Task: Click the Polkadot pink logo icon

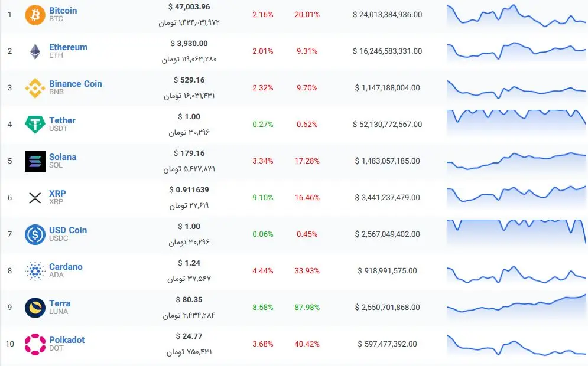Action: (35, 344)
